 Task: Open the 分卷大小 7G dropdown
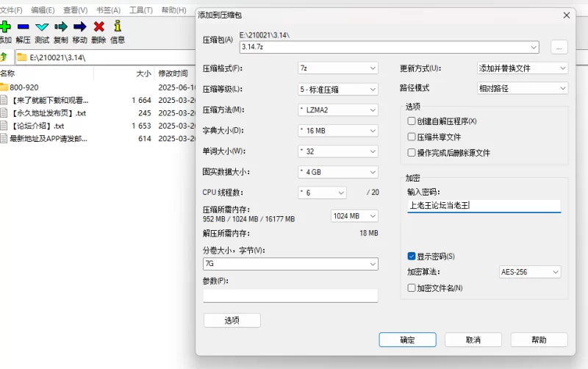click(290, 264)
